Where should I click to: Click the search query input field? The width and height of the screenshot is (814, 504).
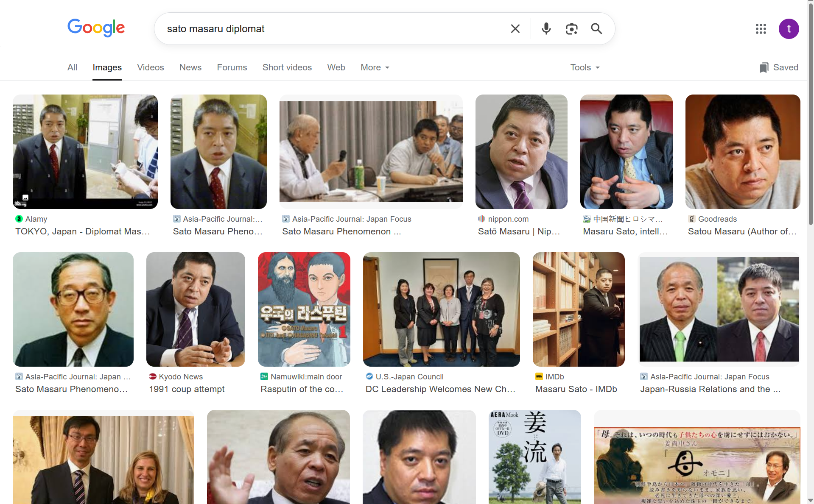333,29
